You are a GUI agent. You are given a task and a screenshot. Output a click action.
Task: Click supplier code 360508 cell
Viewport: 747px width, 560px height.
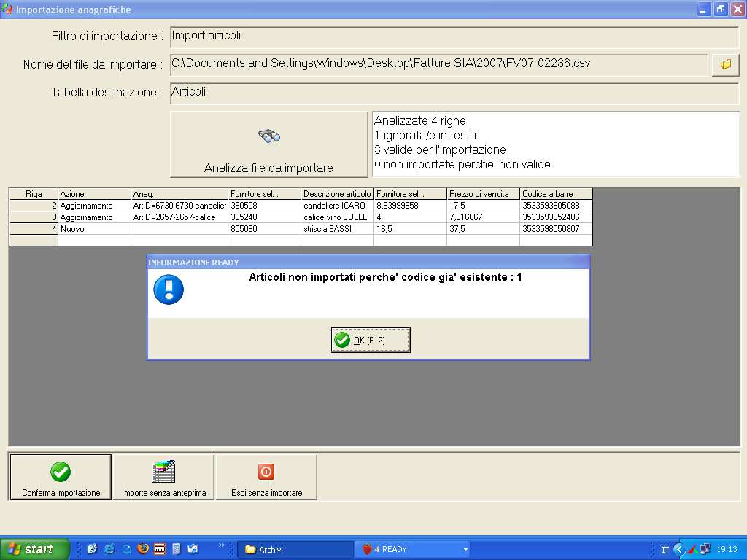coord(264,206)
